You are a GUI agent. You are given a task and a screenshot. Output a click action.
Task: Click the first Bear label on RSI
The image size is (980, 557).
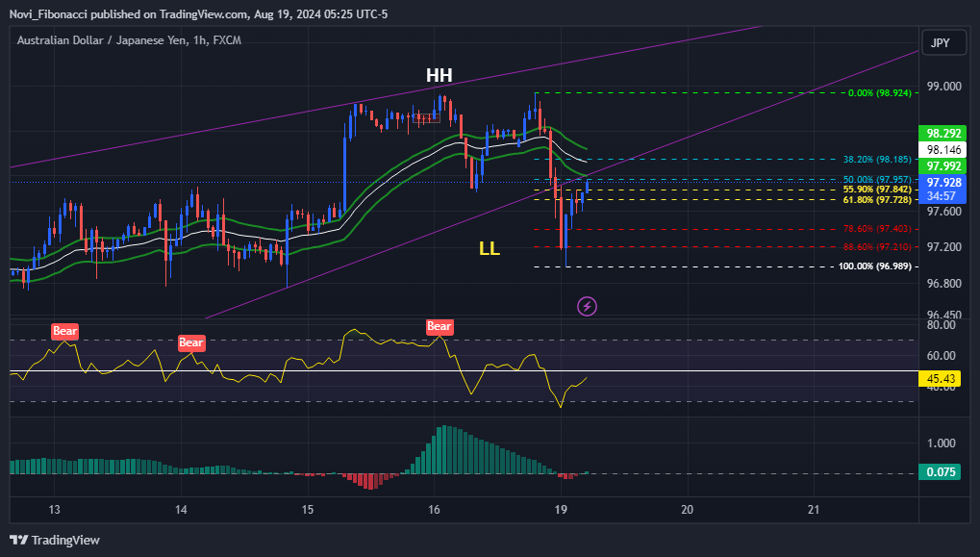tap(65, 331)
